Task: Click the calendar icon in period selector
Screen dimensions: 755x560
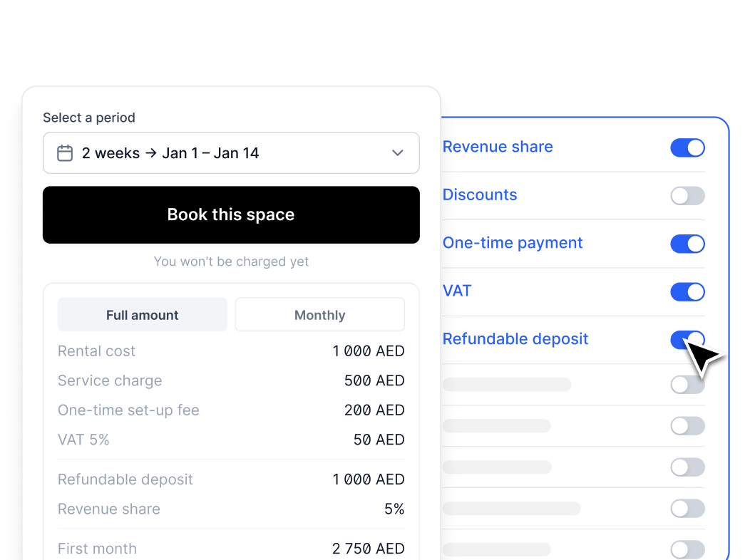Action: point(65,153)
